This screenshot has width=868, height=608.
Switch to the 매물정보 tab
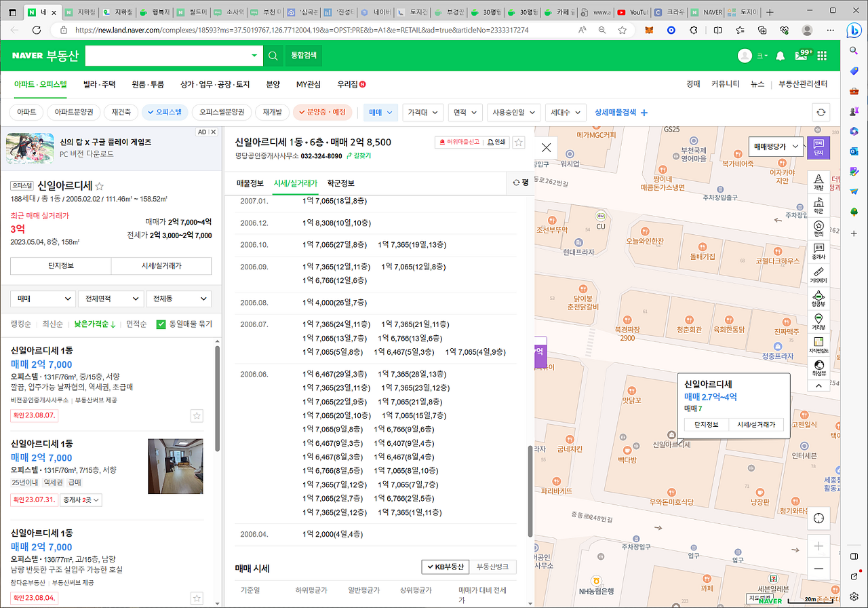click(250, 183)
